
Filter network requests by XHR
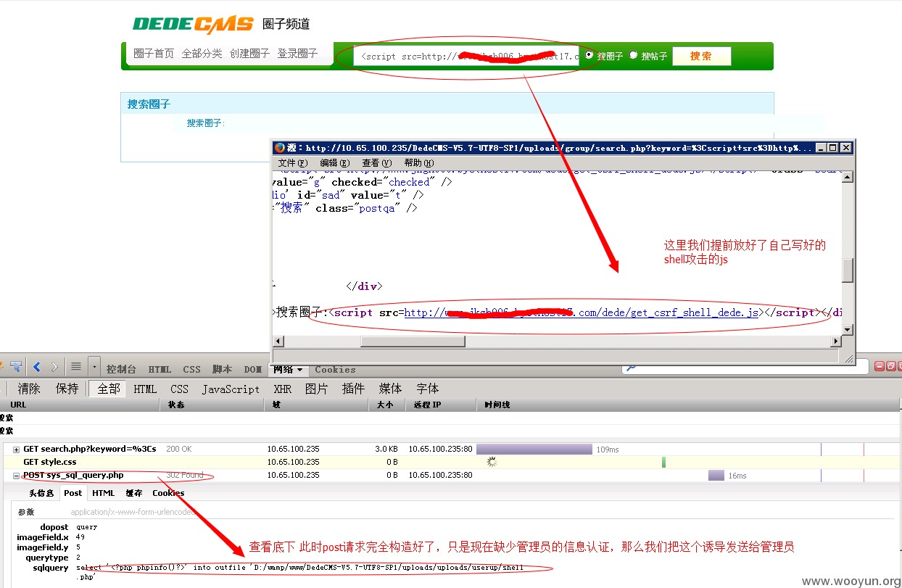283,389
